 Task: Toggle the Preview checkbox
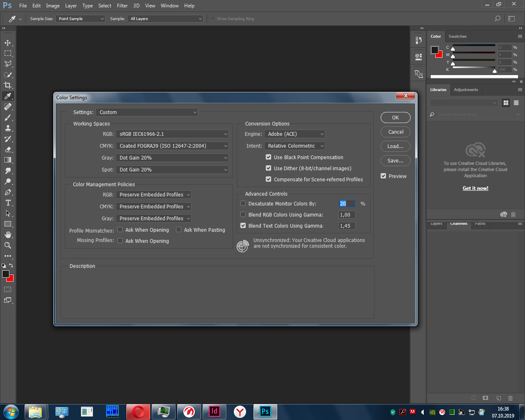383,176
